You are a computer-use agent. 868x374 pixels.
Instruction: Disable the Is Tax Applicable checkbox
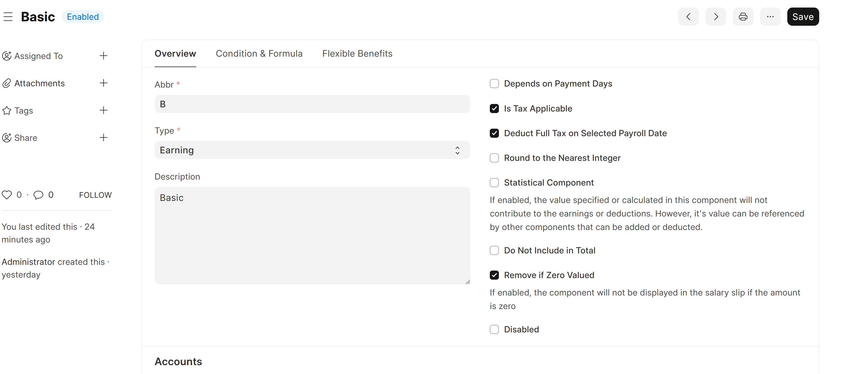[x=494, y=108]
